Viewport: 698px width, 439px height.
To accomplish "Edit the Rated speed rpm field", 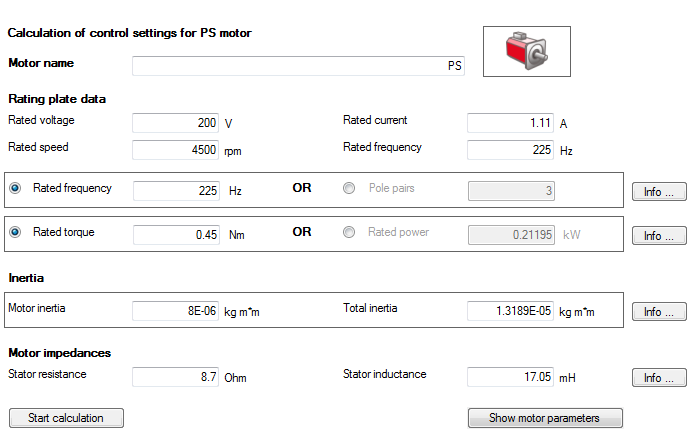I will point(176,150).
